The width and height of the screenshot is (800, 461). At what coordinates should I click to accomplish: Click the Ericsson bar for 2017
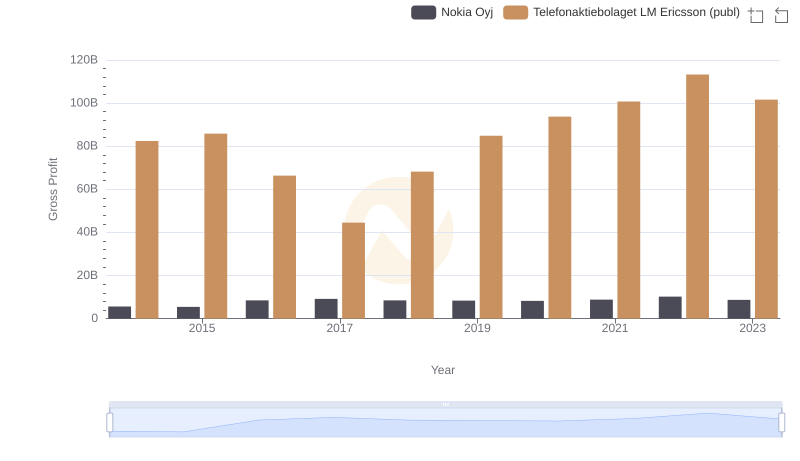[x=354, y=270]
